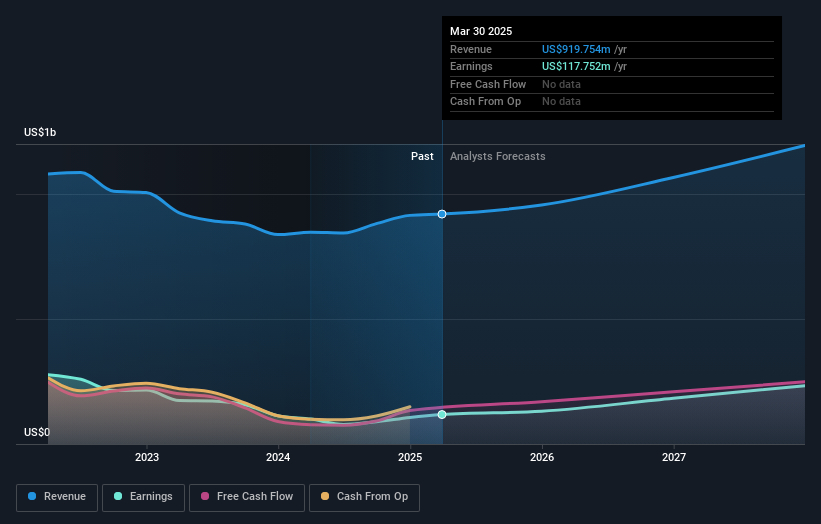Toggle the Cash From Op legend series
This screenshot has height=524, width=821.
[364, 497]
